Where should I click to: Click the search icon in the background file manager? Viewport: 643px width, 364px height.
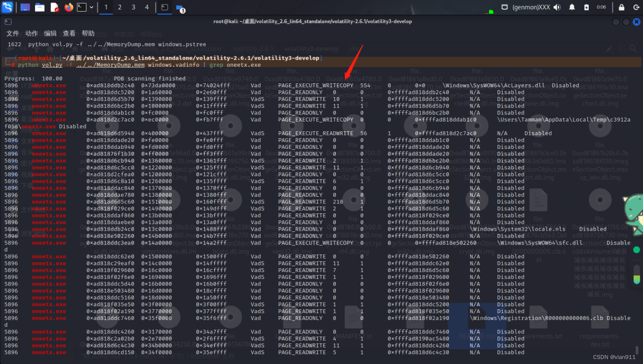click(x=633, y=48)
